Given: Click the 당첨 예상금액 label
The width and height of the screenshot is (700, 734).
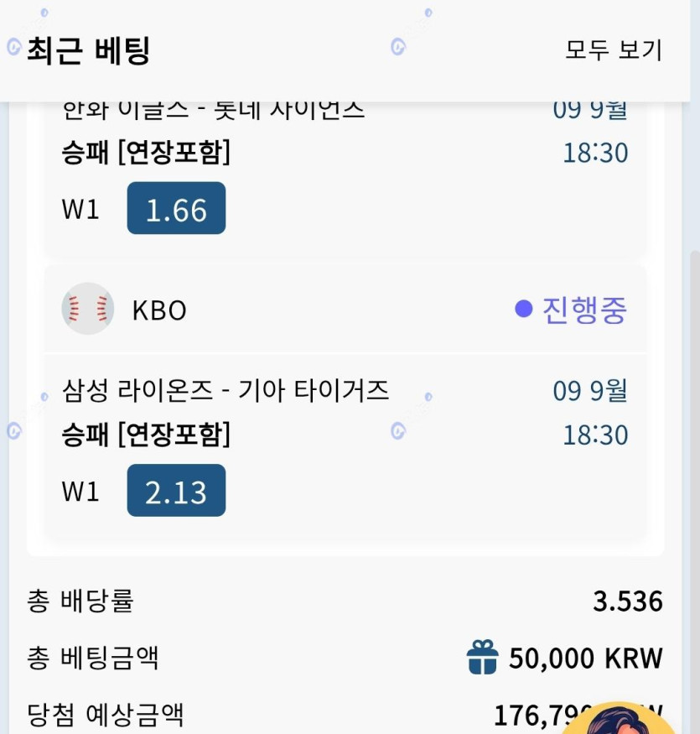Looking at the screenshot, I should [105, 716].
